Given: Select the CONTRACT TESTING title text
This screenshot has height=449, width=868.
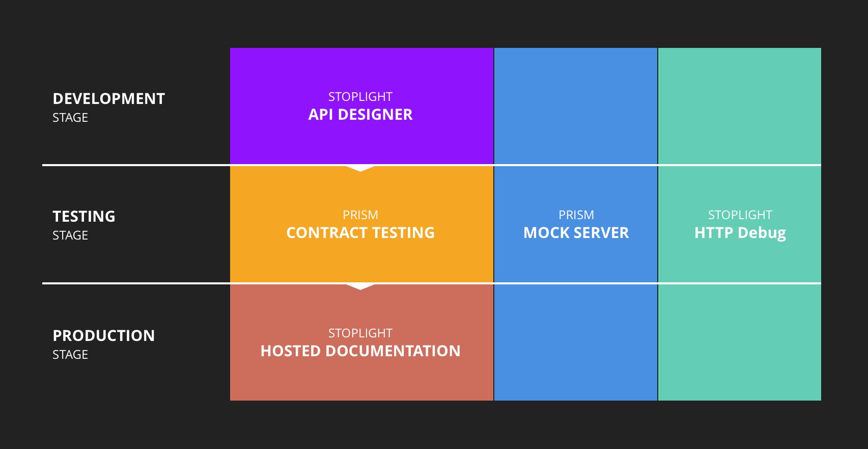Looking at the screenshot, I should click(x=360, y=233).
